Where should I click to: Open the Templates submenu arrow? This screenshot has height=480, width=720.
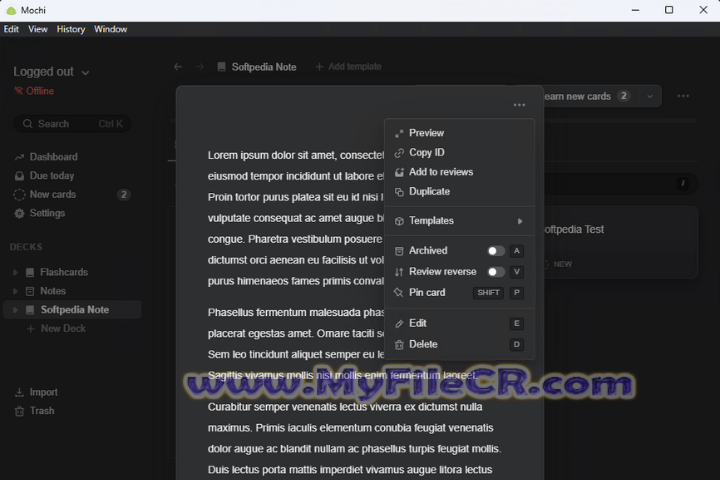(520, 221)
